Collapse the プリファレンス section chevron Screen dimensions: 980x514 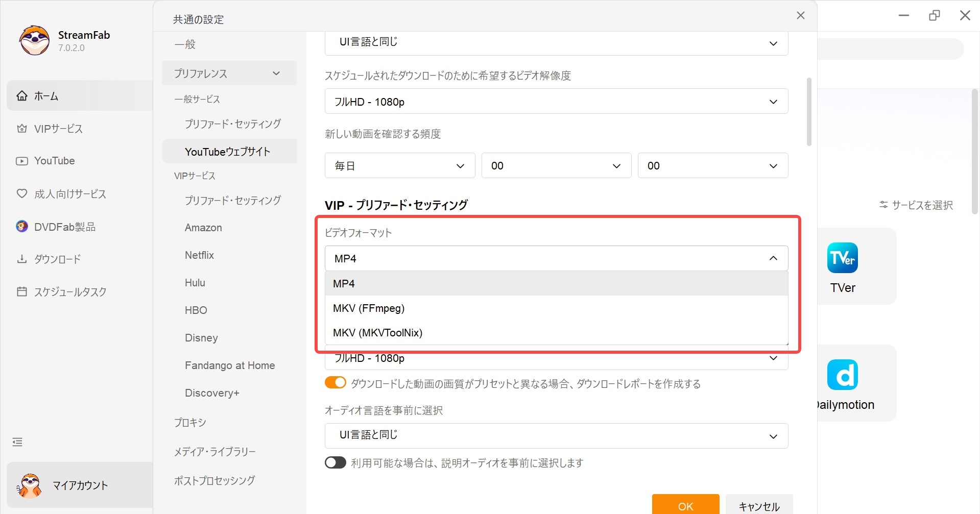point(276,73)
